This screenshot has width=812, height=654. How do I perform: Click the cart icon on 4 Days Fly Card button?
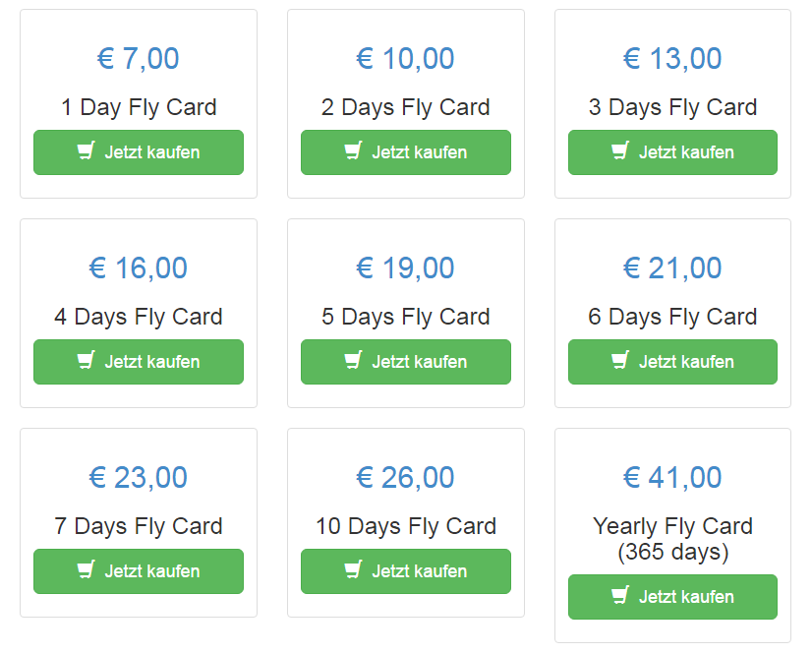88,362
